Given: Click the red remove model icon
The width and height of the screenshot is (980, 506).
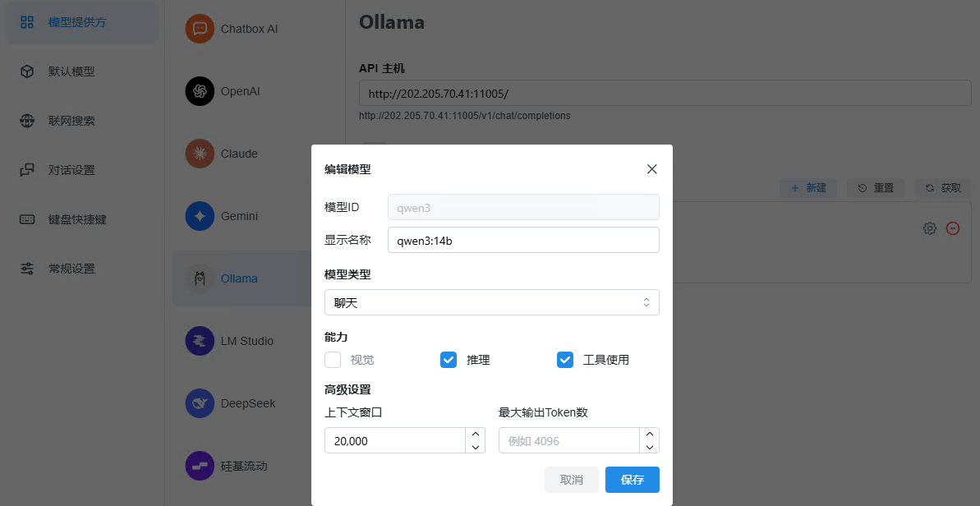Looking at the screenshot, I should pyautogui.click(x=953, y=228).
